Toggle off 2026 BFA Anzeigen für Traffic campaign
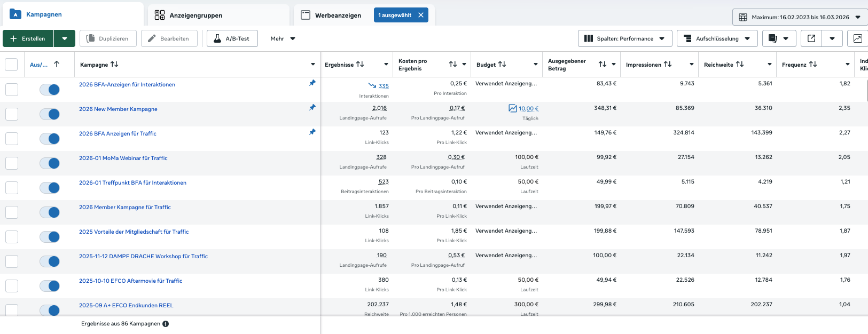 pos(50,139)
